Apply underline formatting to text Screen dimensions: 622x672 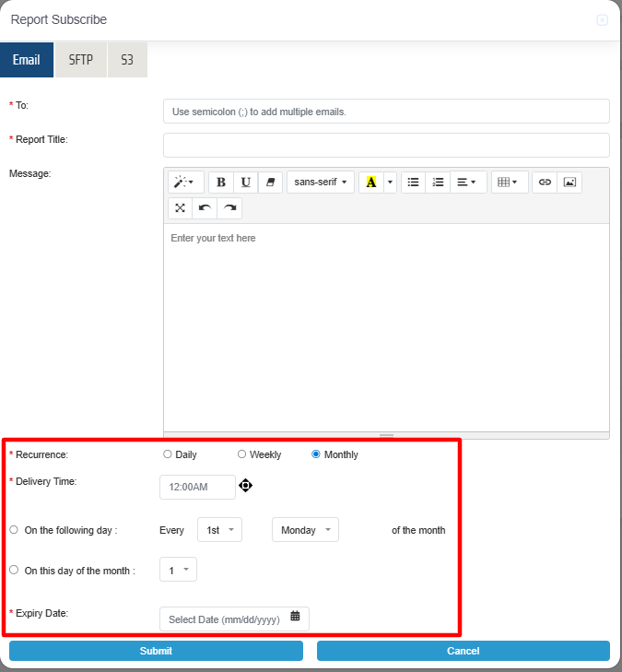[246, 183]
